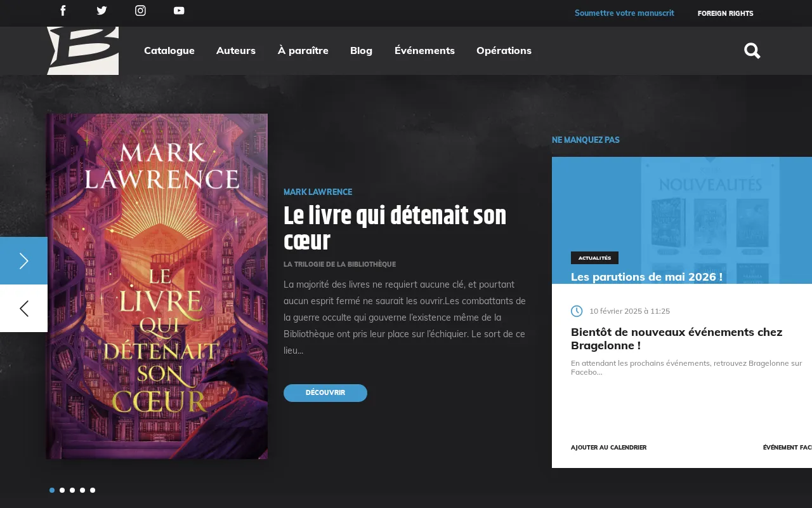This screenshot has width=812, height=508.
Task: Open the YouTube social link
Action: pos(179,10)
